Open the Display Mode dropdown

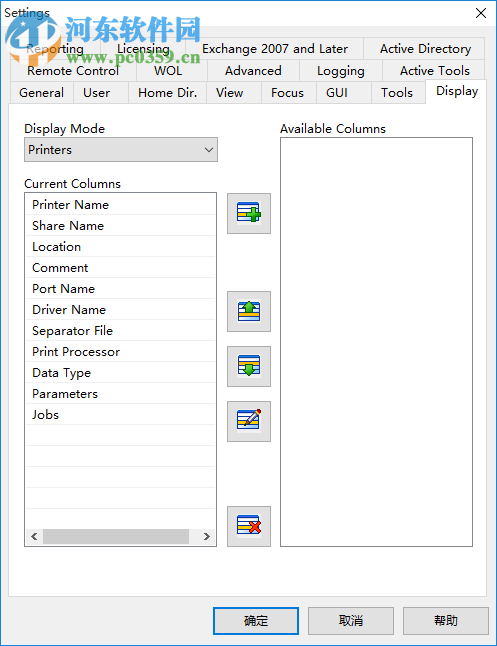point(121,150)
